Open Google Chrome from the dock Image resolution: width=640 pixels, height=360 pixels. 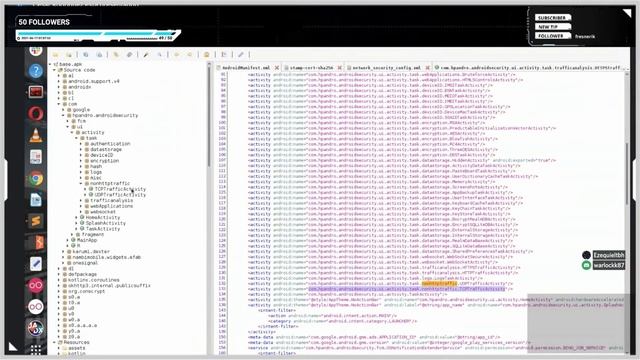36,179
